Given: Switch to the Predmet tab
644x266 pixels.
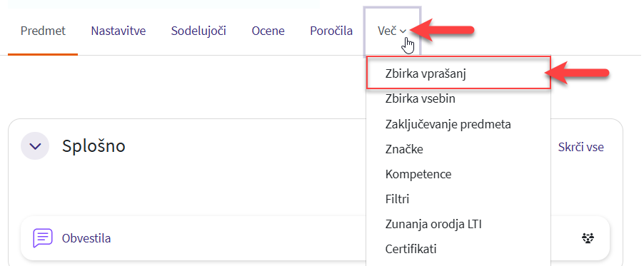Looking at the screenshot, I should point(43,31).
